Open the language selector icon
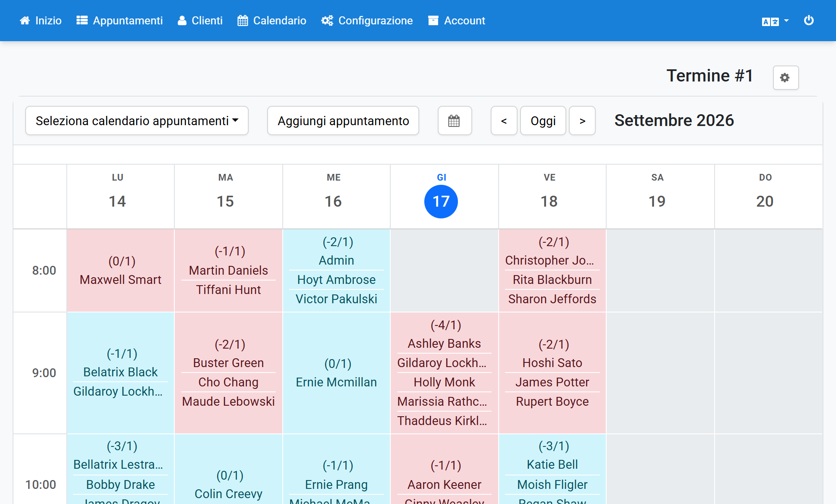 coord(770,21)
